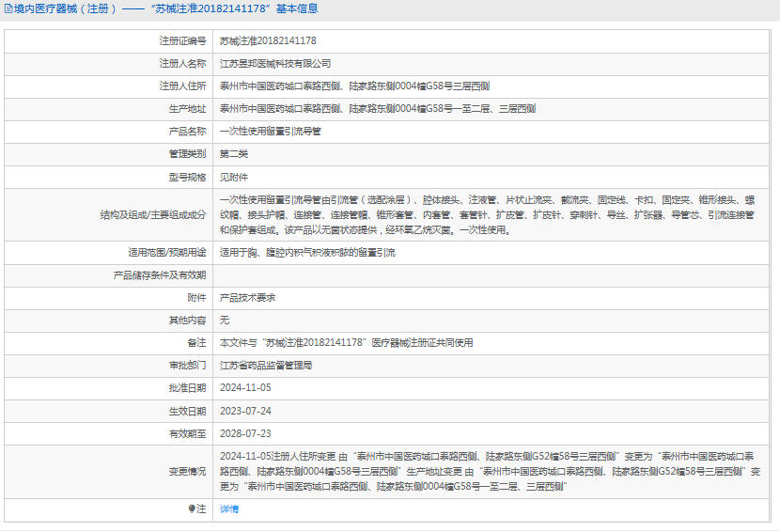
Task: Click the 其他内容 label
Action: (187, 320)
